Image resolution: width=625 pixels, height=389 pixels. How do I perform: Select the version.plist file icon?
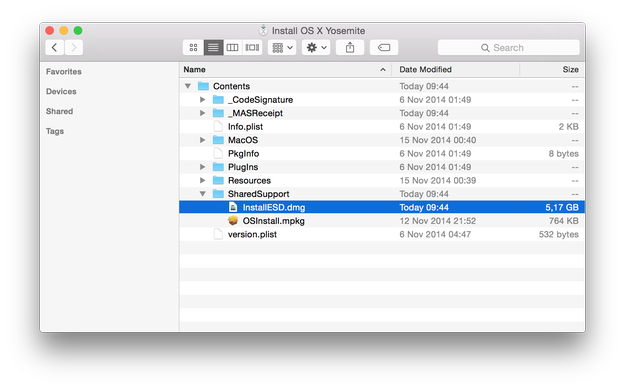coord(218,234)
